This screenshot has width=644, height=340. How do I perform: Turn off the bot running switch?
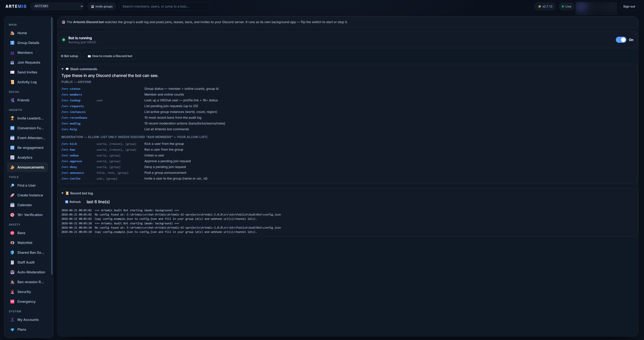[x=621, y=40]
